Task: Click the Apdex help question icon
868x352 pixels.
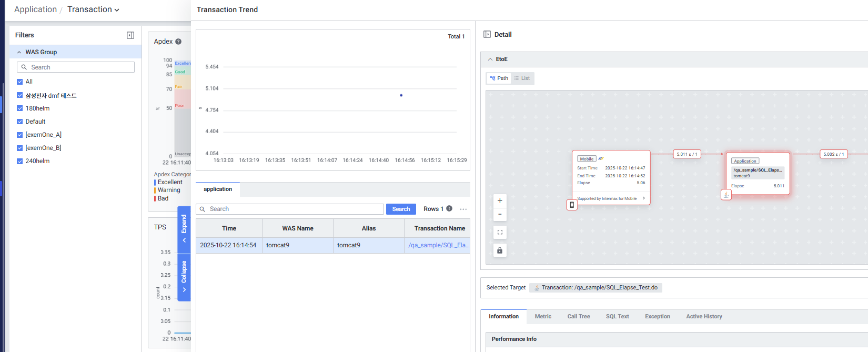Action: 178,42
